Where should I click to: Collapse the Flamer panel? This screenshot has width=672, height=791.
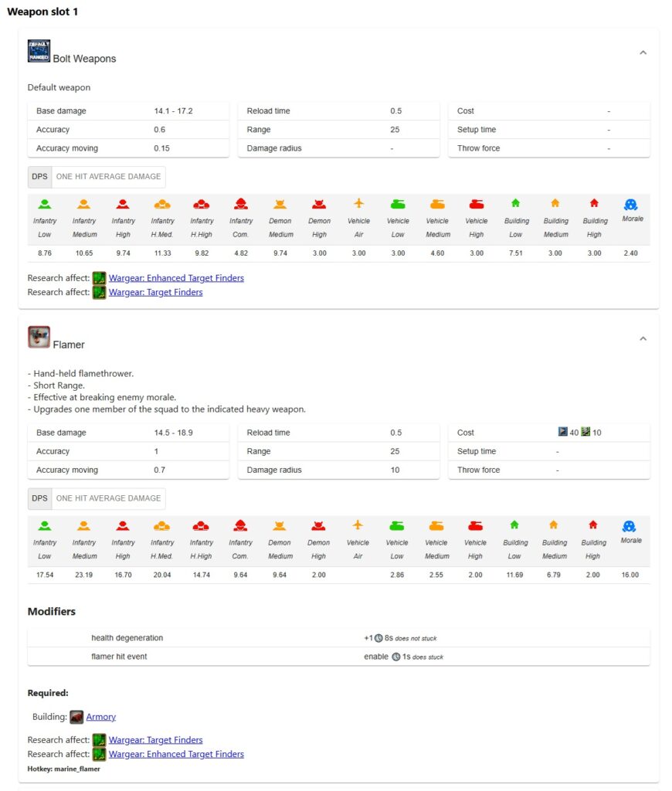(643, 338)
